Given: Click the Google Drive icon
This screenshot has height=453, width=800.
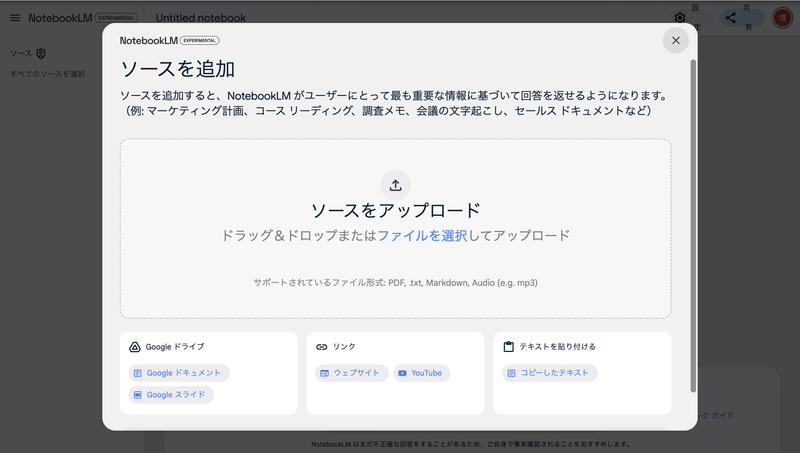Looking at the screenshot, I should pos(135,347).
